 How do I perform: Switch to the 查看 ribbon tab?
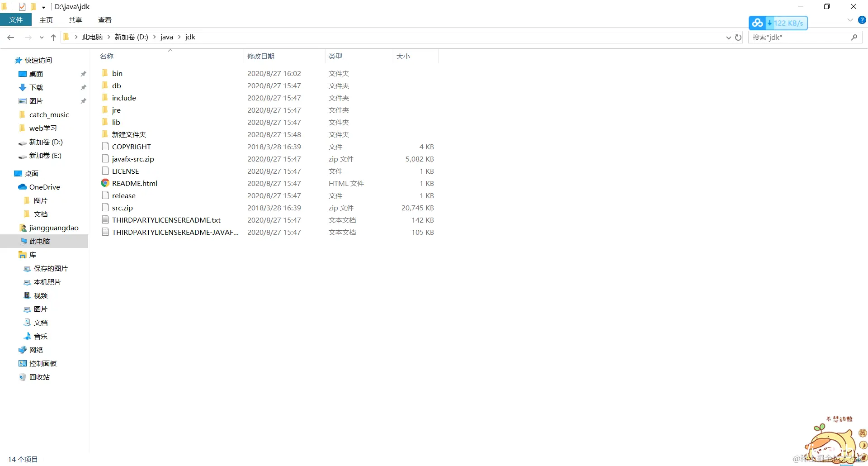point(105,20)
